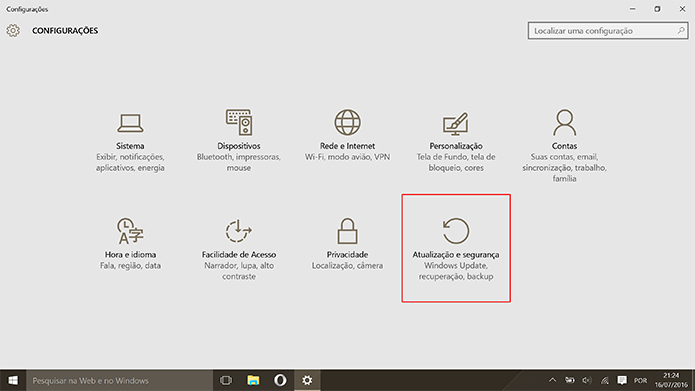The height and width of the screenshot is (391, 695).
Task: Click 'Fala, região, data' description
Action: tap(130, 266)
